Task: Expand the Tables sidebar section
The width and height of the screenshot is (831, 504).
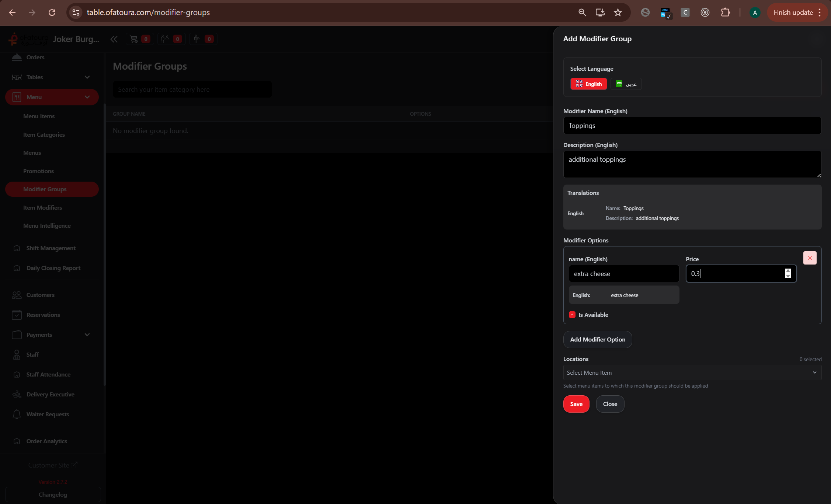Action: click(87, 77)
